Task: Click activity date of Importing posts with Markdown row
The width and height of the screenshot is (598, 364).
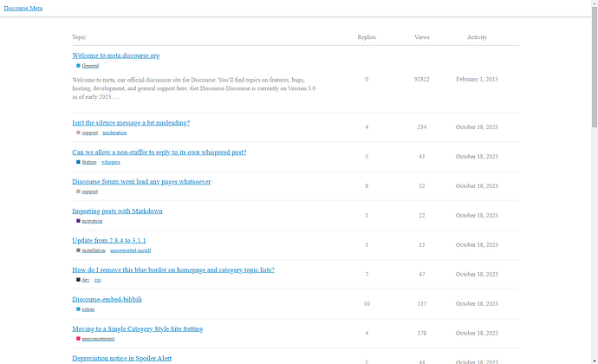Action: [x=477, y=215]
